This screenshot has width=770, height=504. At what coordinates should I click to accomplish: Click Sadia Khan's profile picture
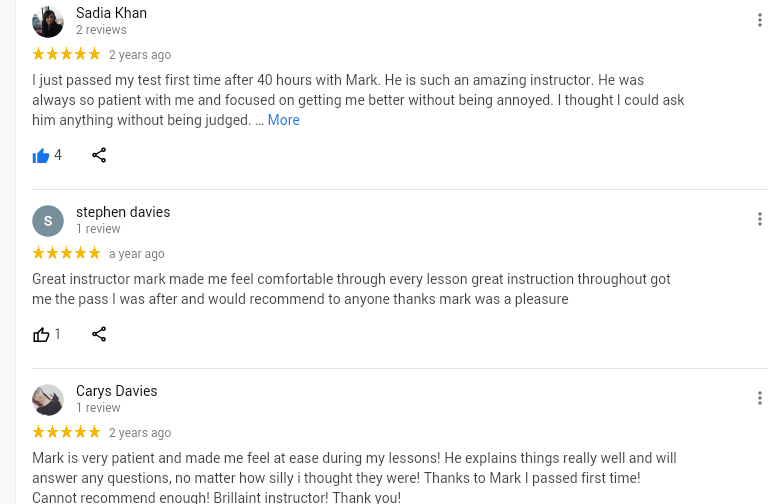click(48, 21)
